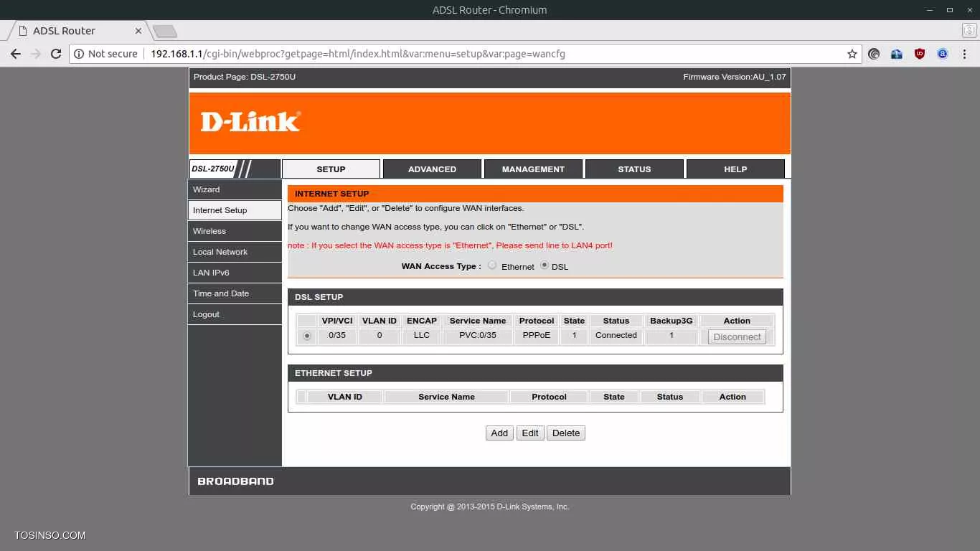Select the DSL WAN access type
Viewport: 980px width, 551px height.
[x=545, y=265]
